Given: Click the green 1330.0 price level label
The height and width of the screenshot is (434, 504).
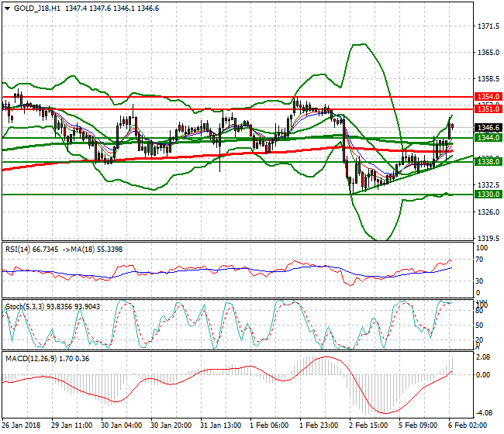Looking at the screenshot, I should 487,195.
